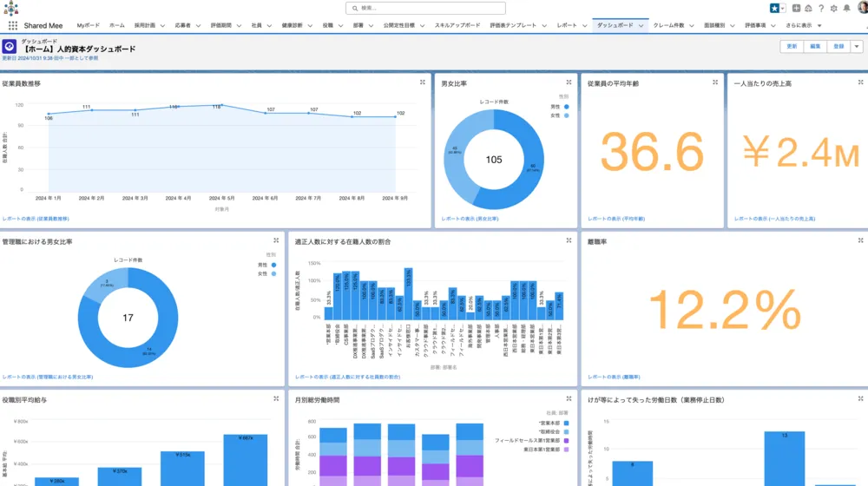868x486 pixels.
Task: Switch to the スキルアップボード tab
Action: (457, 26)
